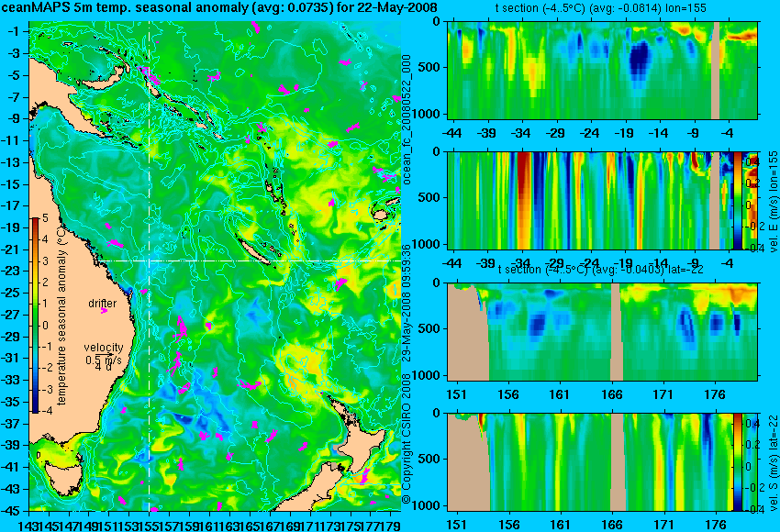Click the -45 latitude tick label on map
The height and width of the screenshot is (532, 780).
coord(11,511)
